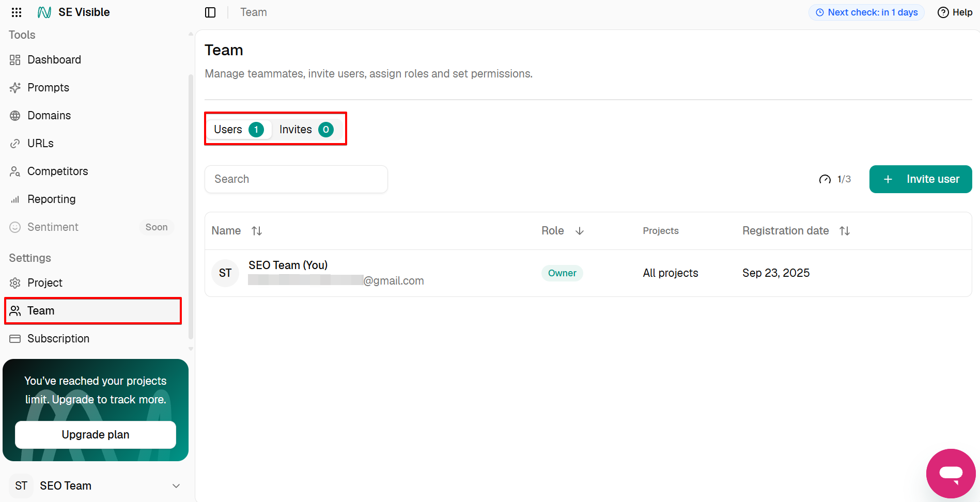
Task: Click the SEO Team (You) name
Action: click(x=288, y=265)
